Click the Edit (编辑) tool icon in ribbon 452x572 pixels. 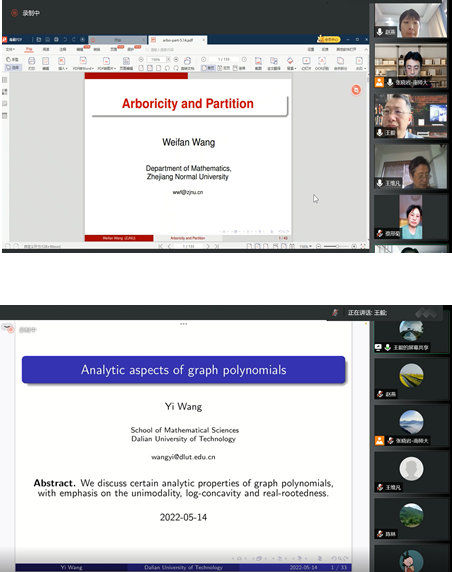(x=46, y=61)
